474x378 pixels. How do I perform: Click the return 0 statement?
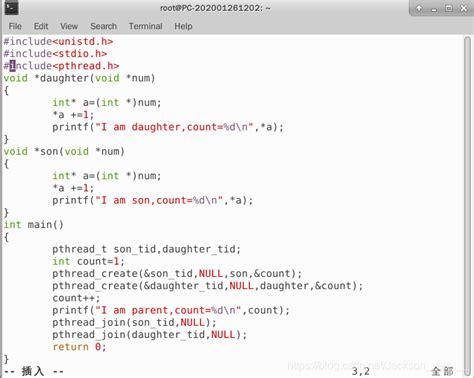pyautogui.click(x=79, y=347)
